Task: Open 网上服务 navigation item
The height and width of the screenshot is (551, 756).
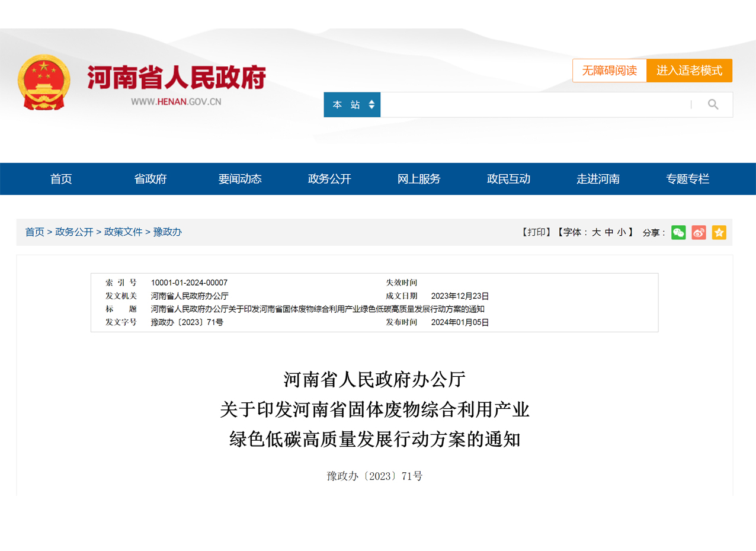Action: pyautogui.click(x=419, y=179)
